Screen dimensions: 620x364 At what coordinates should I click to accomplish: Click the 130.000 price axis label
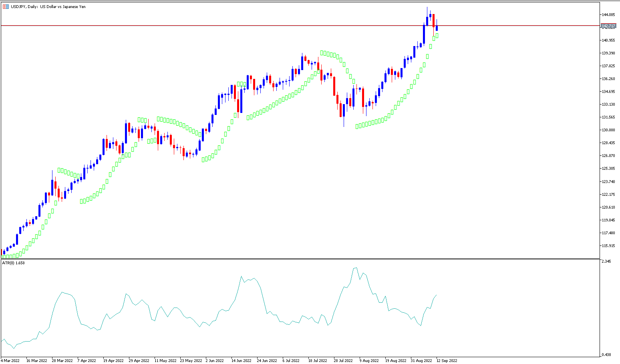pyautogui.click(x=608, y=130)
